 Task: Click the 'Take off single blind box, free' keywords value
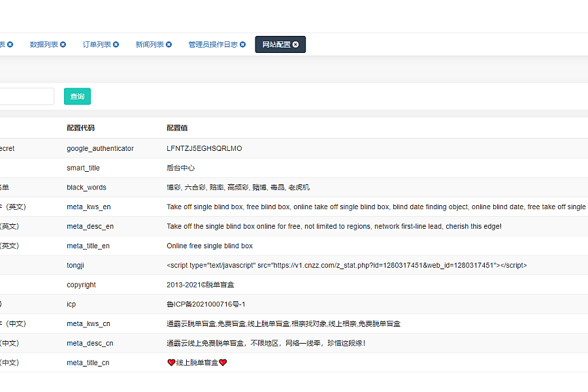(x=376, y=207)
